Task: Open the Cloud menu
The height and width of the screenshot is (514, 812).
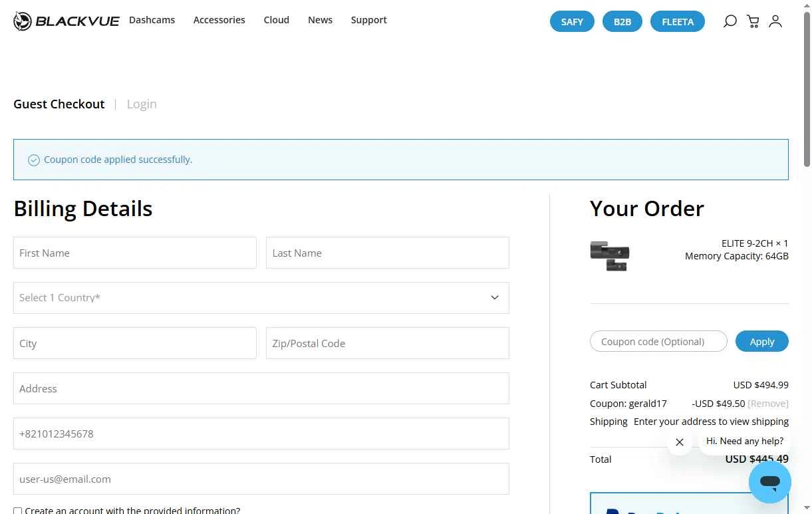Action: tap(277, 20)
